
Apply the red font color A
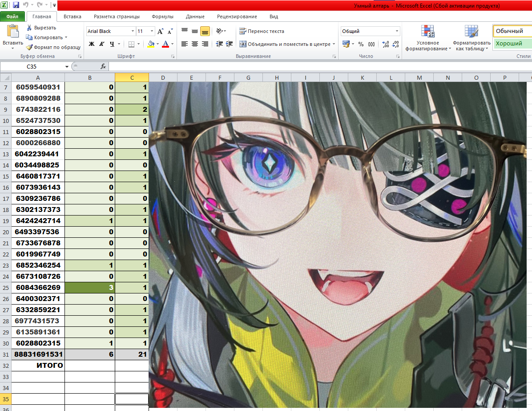tap(165, 44)
